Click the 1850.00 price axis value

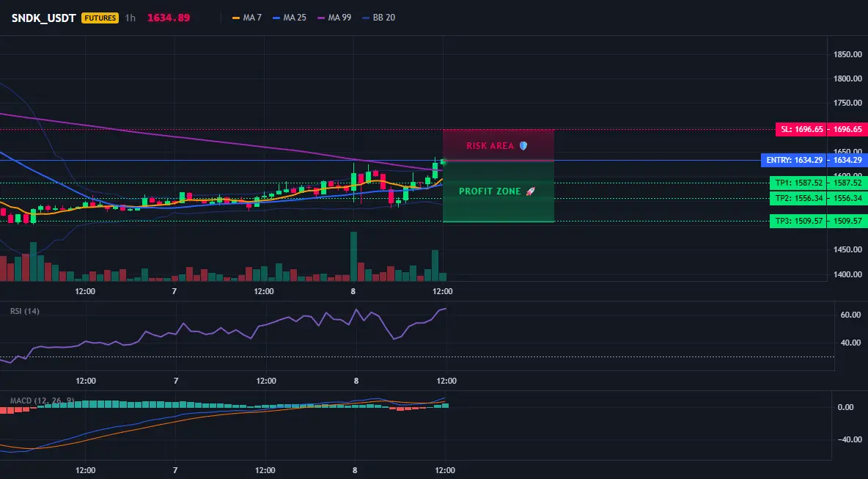click(847, 54)
